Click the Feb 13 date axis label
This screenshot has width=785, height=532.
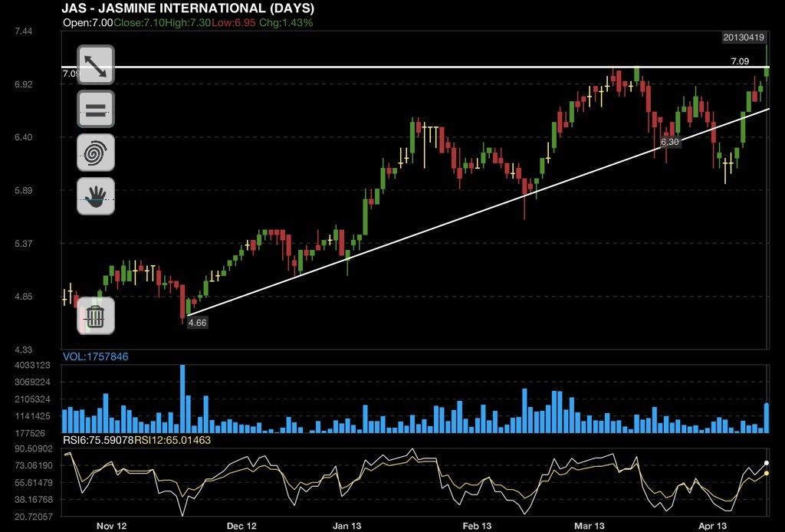477,526
